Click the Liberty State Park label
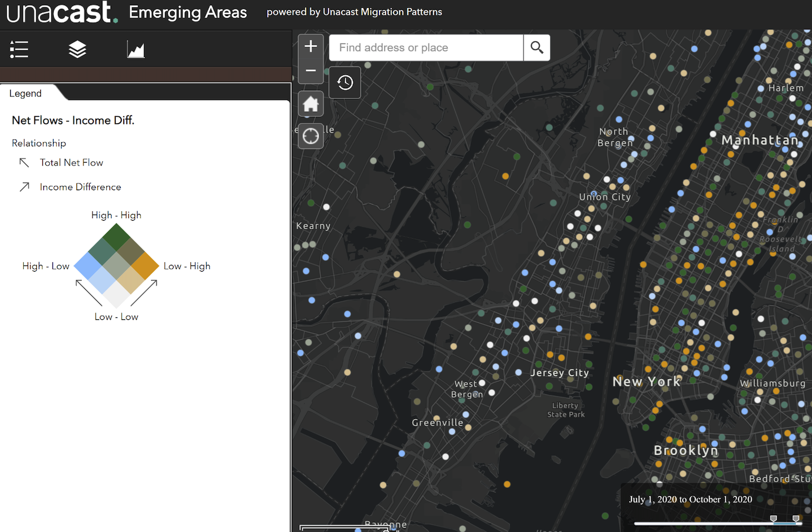This screenshot has width=812, height=532. pyautogui.click(x=566, y=410)
